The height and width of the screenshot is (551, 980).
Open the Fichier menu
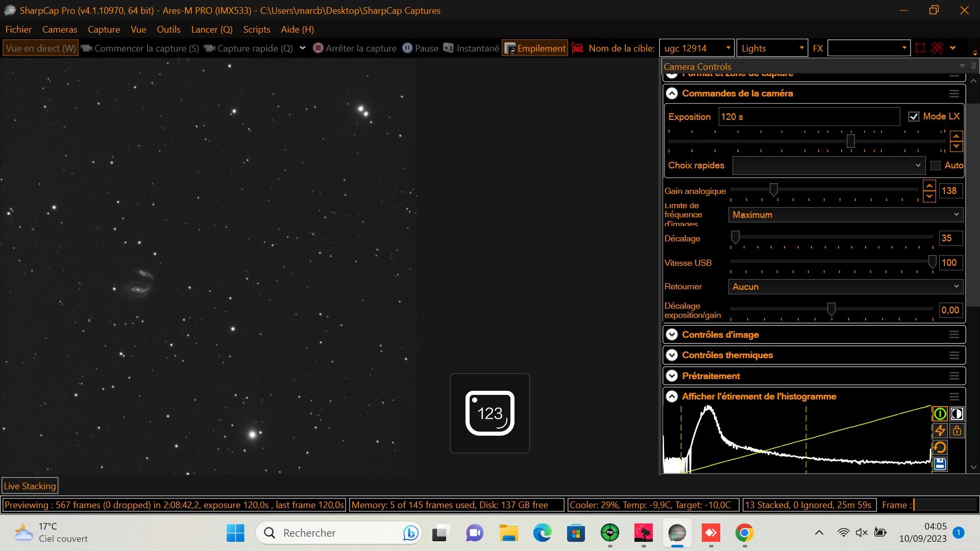pyautogui.click(x=18, y=30)
